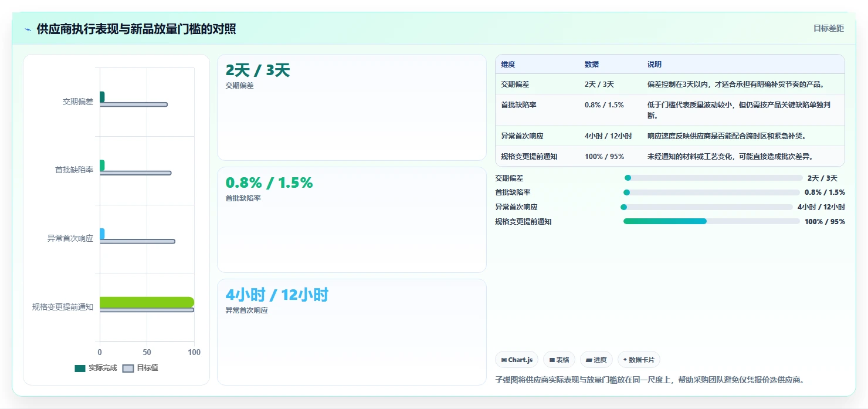
Task: Open the 2天 / 3天 data card
Action: [352, 107]
